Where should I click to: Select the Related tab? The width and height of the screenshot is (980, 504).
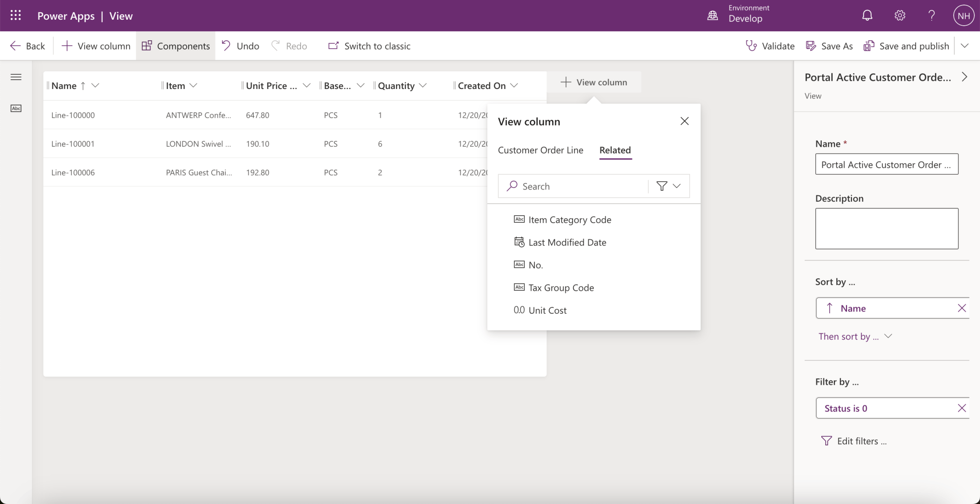615,150
